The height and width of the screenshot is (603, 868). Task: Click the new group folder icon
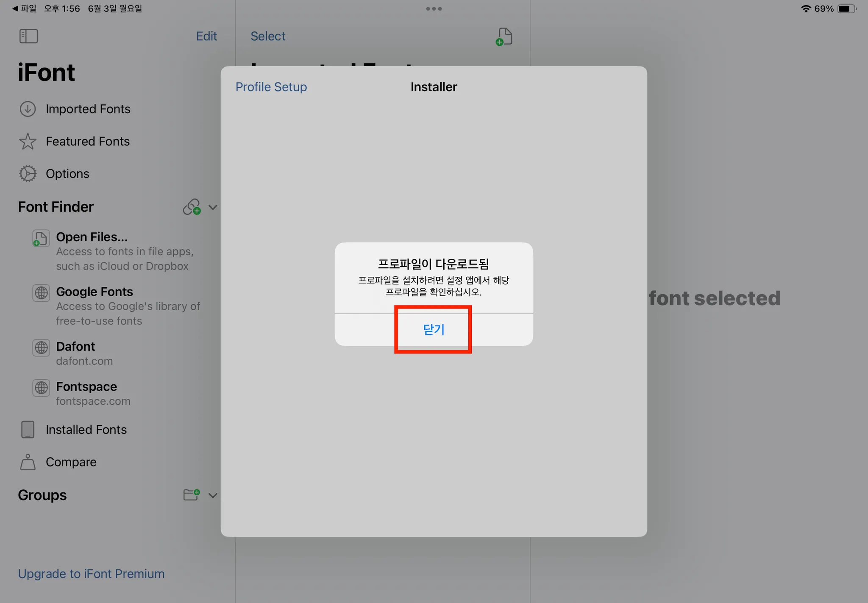pos(191,495)
